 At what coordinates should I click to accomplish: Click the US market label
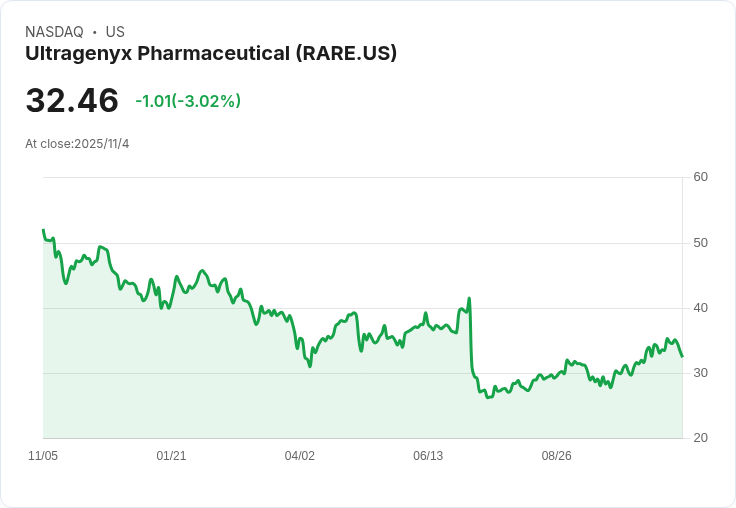pos(115,32)
